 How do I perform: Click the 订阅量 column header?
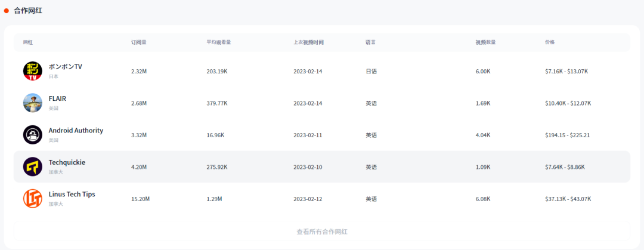click(138, 42)
